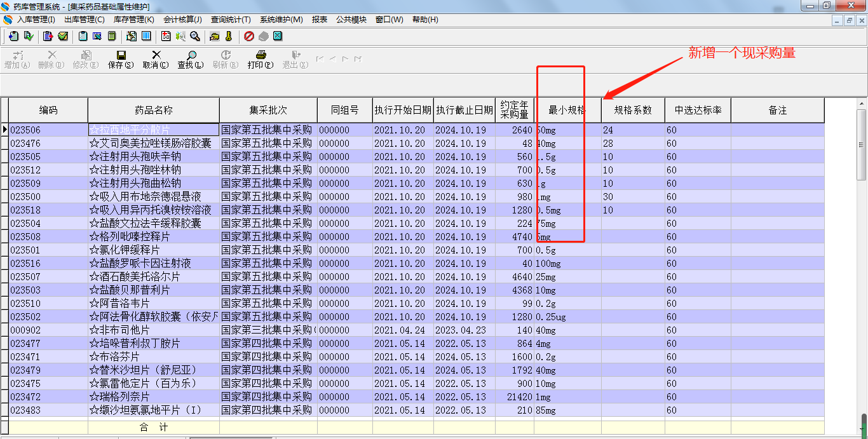Click the blue screen picture toolbar icon
The width and height of the screenshot is (868, 439).
(x=97, y=36)
